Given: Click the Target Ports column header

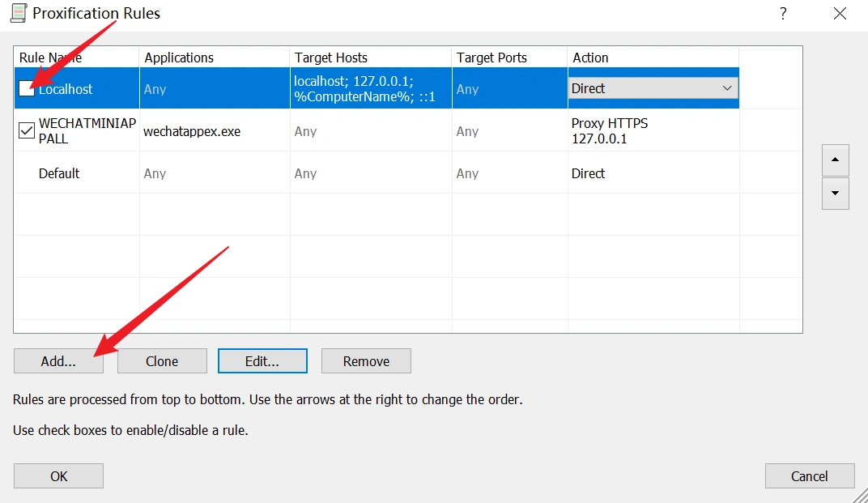Looking at the screenshot, I should click(x=491, y=58).
